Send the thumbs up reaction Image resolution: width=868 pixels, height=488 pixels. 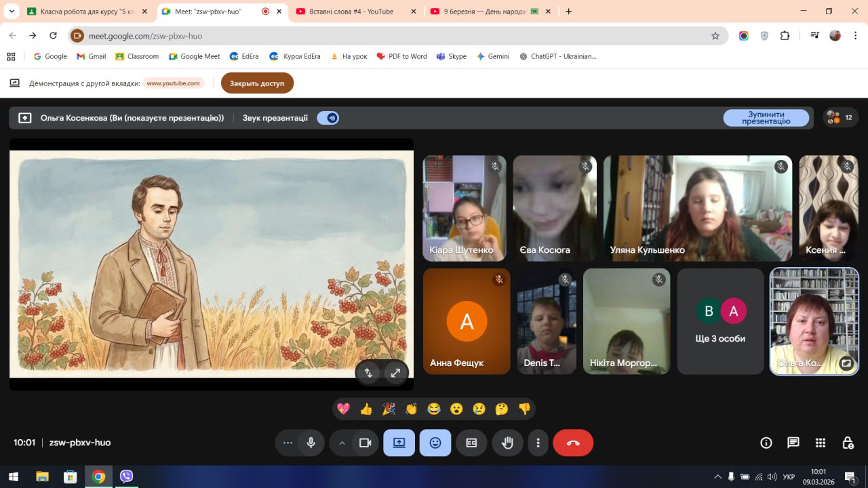click(x=366, y=409)
